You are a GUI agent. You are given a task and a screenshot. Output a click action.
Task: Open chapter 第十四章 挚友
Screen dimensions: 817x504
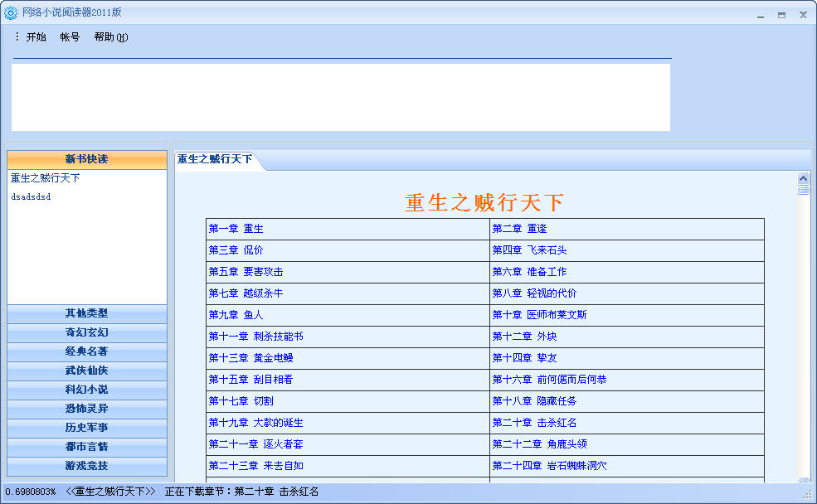pos(525,358)
